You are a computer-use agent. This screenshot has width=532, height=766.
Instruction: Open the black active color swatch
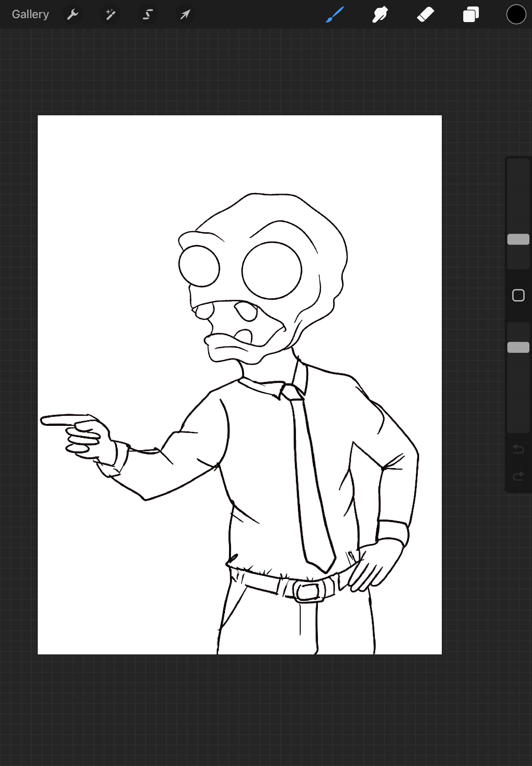pyautogui.click(x=516, y=14)
